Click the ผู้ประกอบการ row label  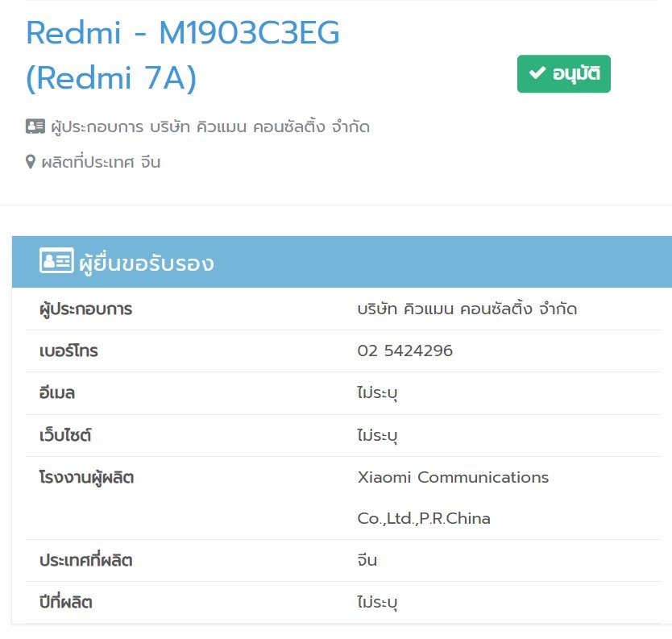coord(85,309)
